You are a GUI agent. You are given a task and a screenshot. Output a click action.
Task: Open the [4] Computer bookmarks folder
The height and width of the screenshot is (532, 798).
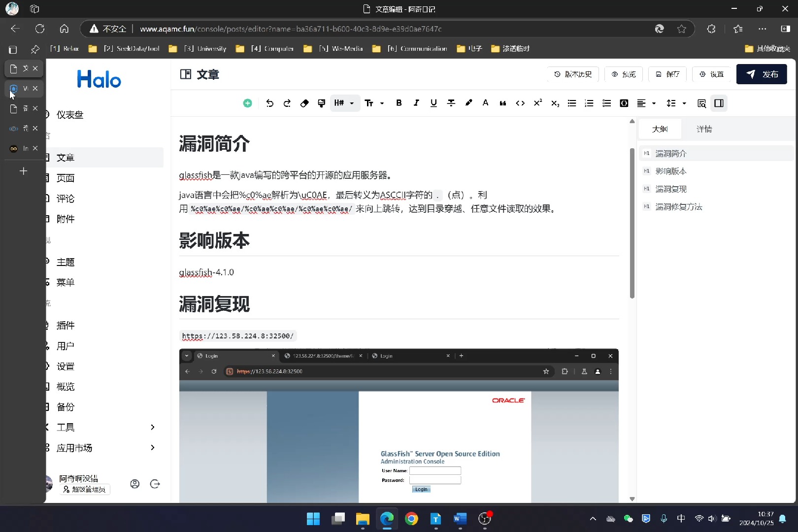click(x=265, y=48)
